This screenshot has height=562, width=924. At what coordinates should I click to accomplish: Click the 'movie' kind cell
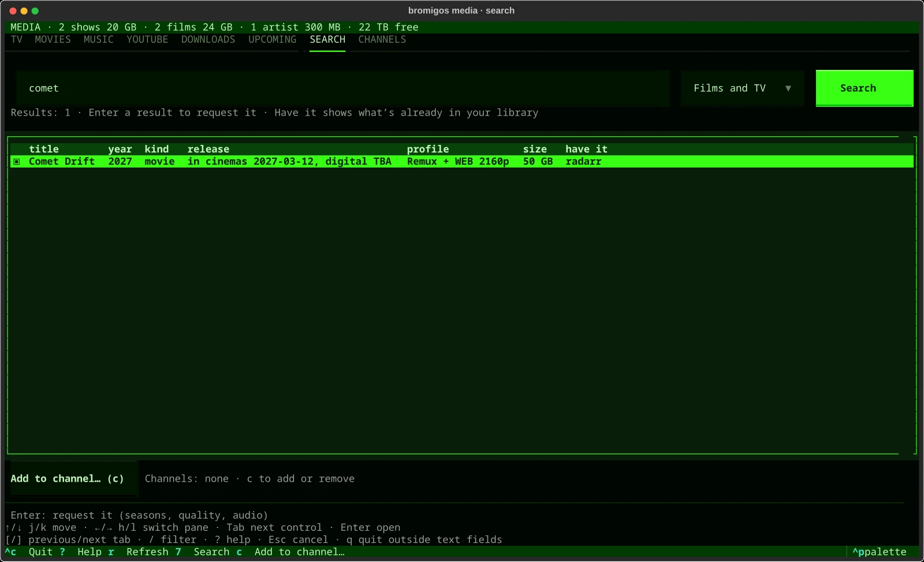159,162
